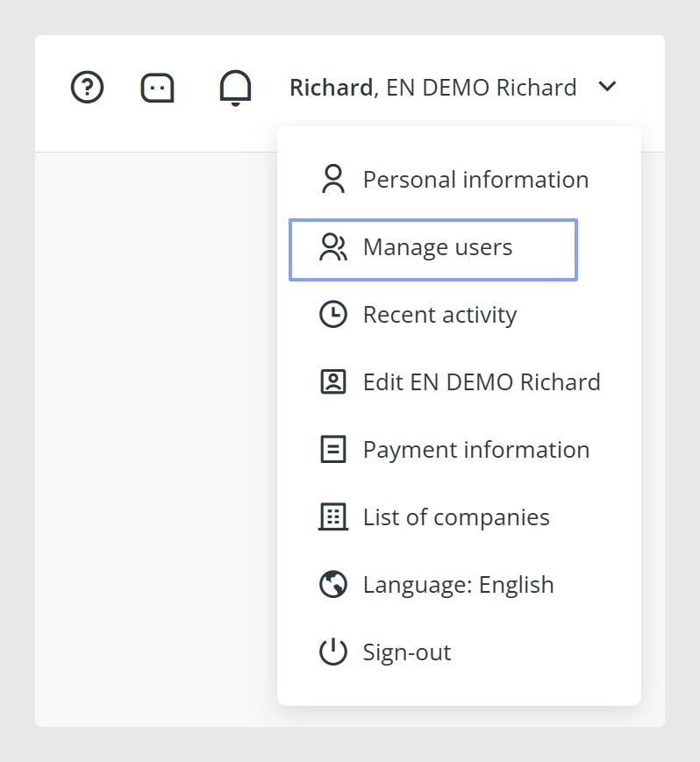Collapse the user menu chevron
This screenshot has height=762, width=700.
tap(607, 87)
